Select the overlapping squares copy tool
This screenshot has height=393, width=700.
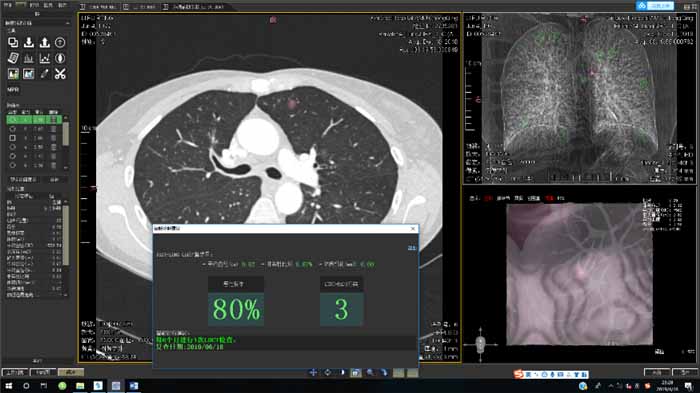[13, 42]
